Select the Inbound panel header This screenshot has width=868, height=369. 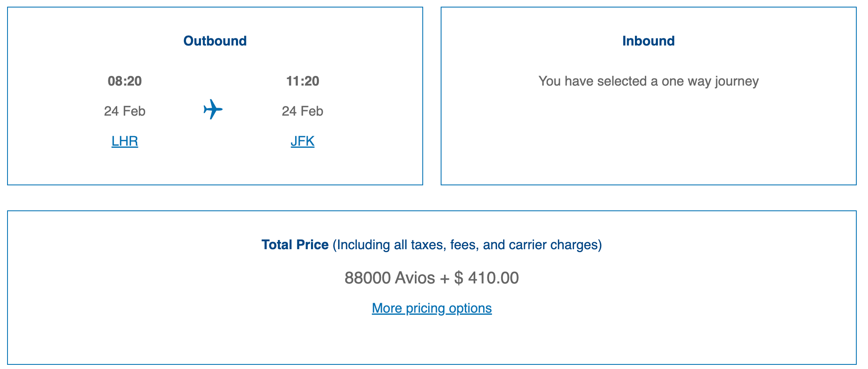pyautogui.click(x=648, y=40)
